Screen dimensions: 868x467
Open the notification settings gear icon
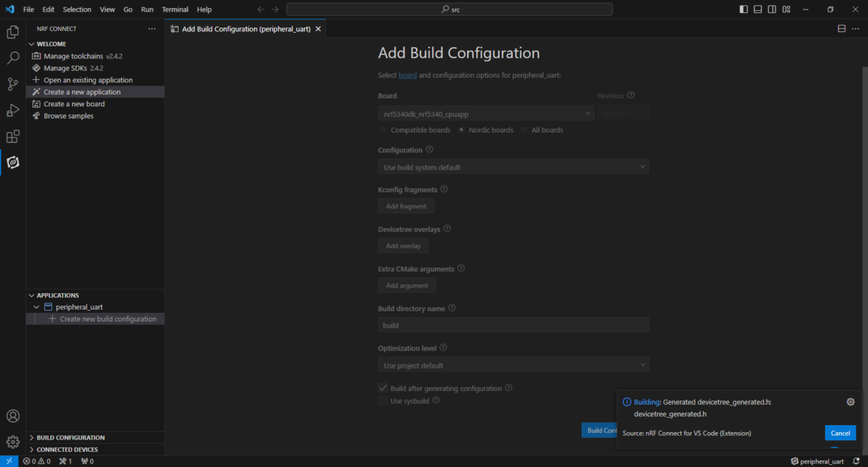[x=851, y=402]
